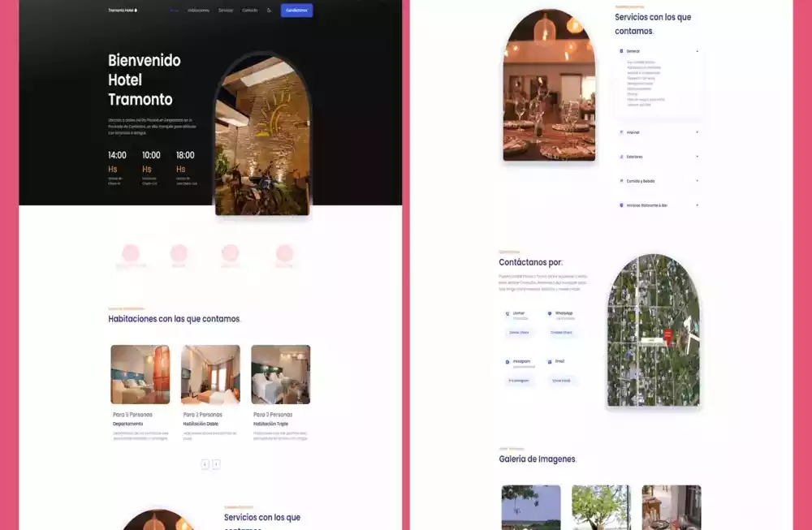Image resolution: width=812 pixels, height=530 pixels.
Task: Open the third gallery image
Action: (x=672, y=507)
